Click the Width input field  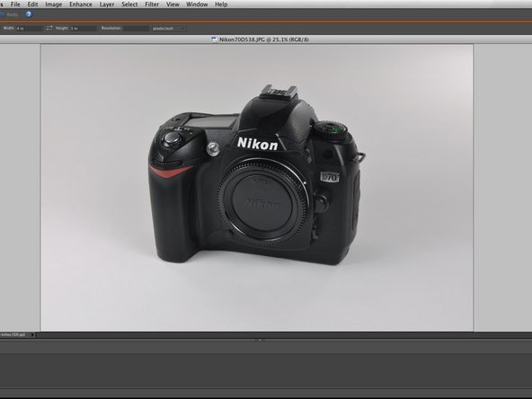[30, 29]
